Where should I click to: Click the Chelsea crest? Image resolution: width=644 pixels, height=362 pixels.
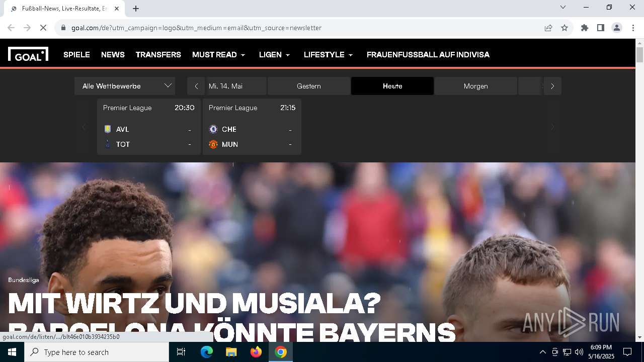213,129
